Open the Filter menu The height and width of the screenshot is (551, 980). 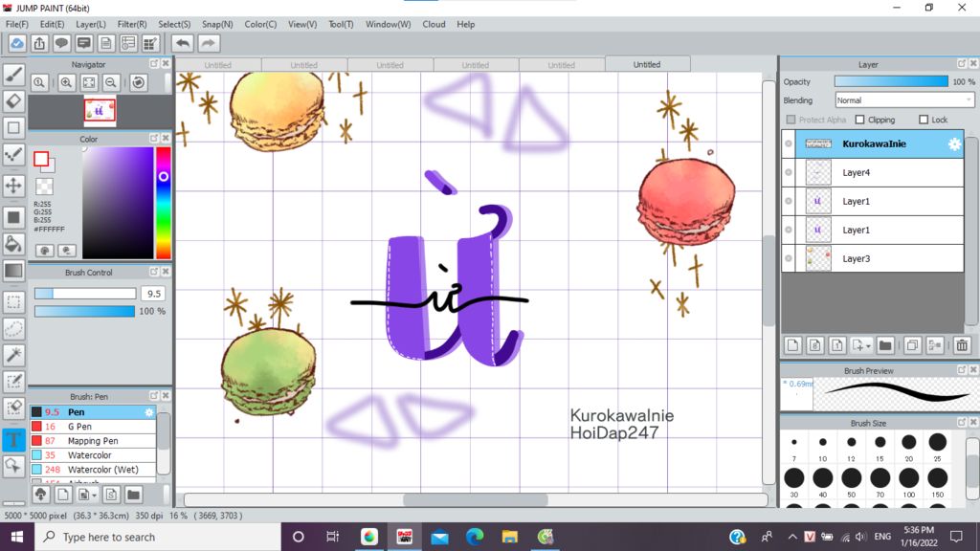point(132,24)
